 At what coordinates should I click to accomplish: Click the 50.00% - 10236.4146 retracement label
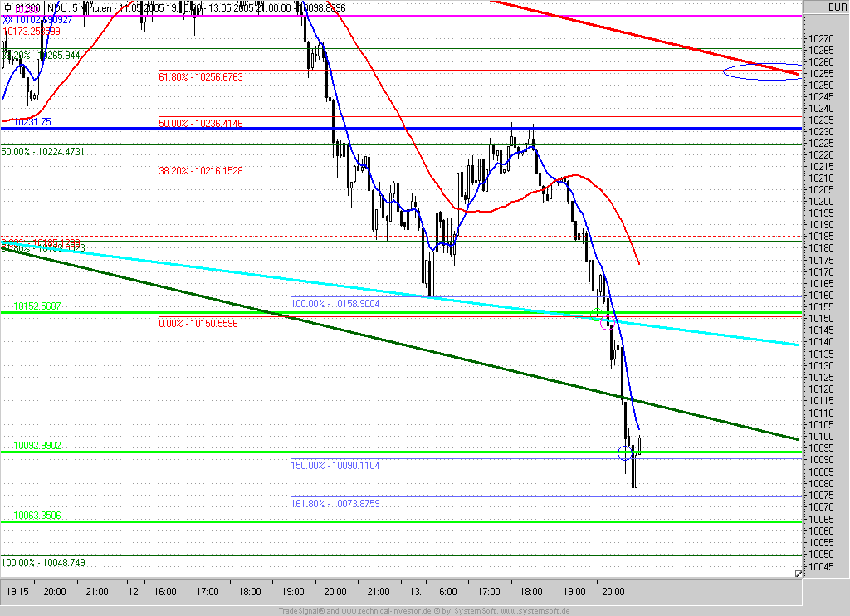pyautogui.click(x=201, y=123)
